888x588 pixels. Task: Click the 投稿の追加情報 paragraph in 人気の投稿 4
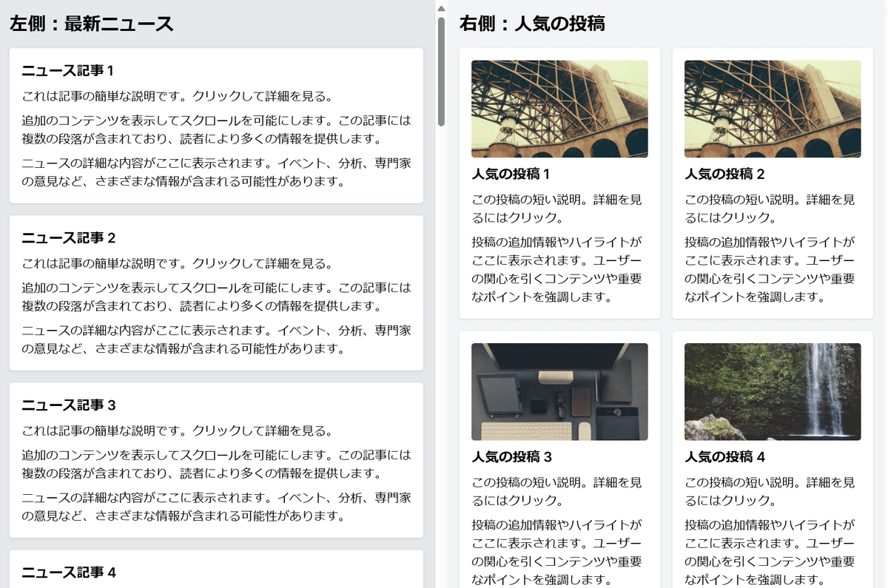point(770,552)
